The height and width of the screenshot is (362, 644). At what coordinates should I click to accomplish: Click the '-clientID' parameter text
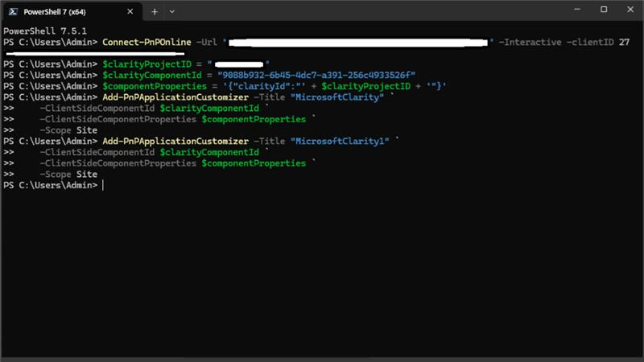pyautogui.click(x=590, y=43)
